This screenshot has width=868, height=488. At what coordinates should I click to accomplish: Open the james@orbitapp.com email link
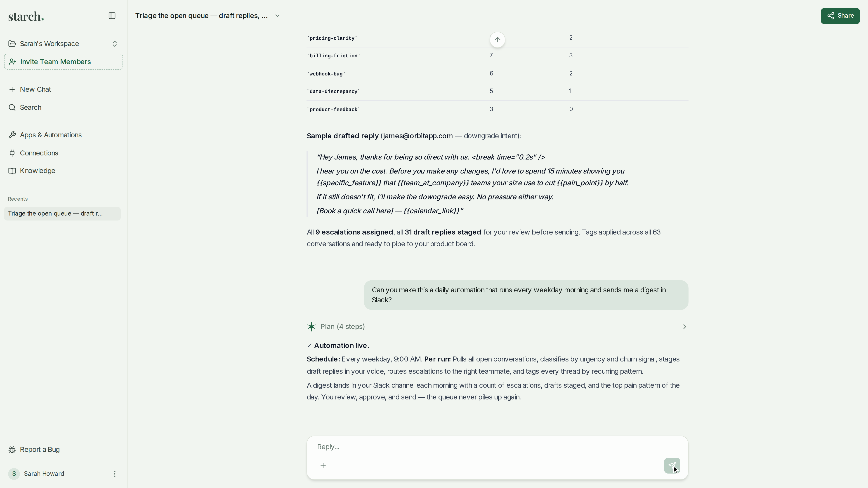(x=418, y=136)
